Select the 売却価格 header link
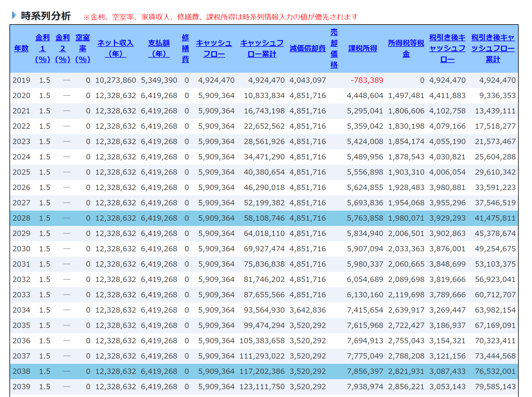532x397 pixels. pos(334,48)
